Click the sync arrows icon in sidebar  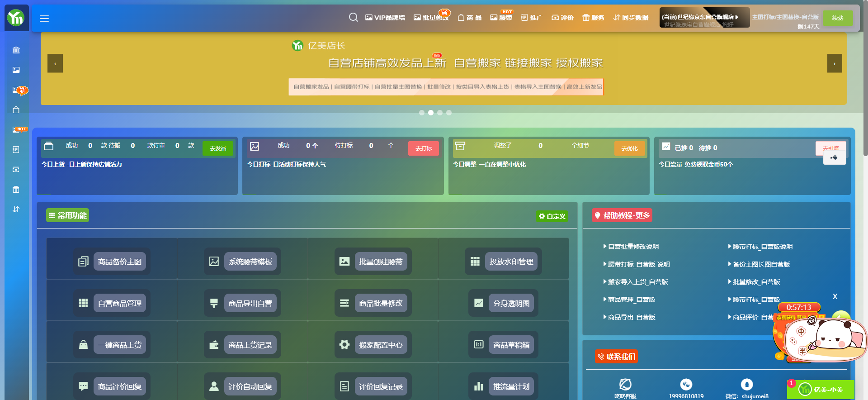click(x=16, y=210)
